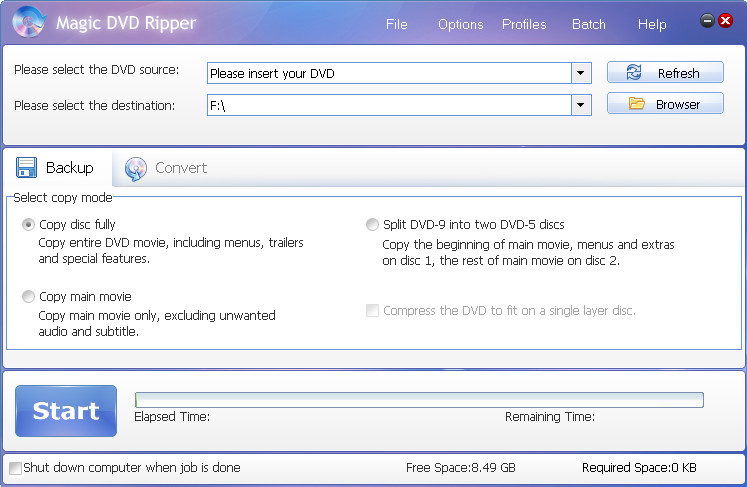Click the Refresh button label
Viewport: 747px width, 487px height.
click(678, 73)
